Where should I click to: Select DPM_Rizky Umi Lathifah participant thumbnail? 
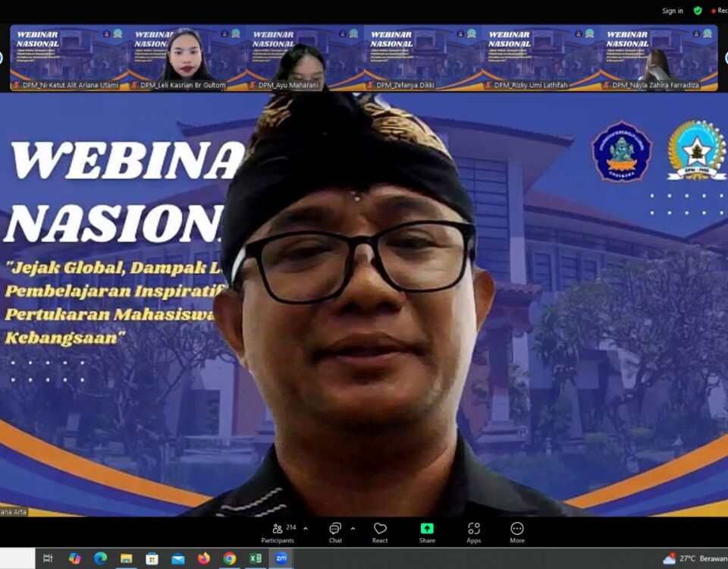pyautogui.click(x=541, y=58)
